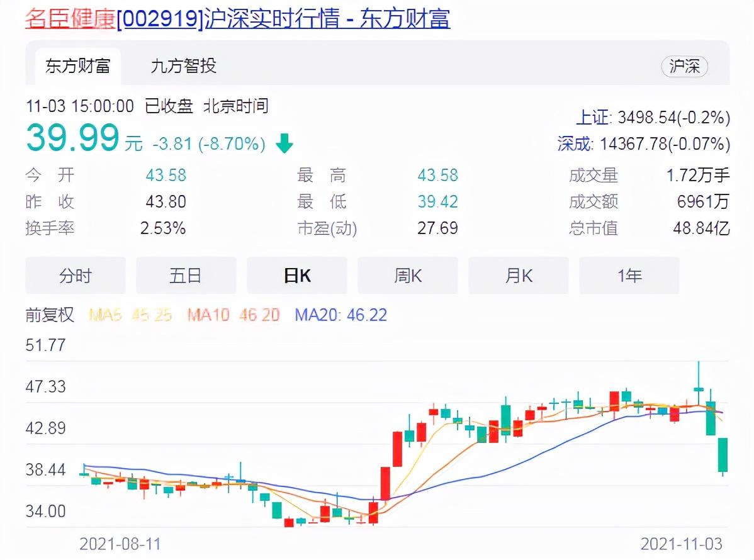Click the MA5 indicator legend
This screenshot has height=560, width=754.
(x=130, y=315)
